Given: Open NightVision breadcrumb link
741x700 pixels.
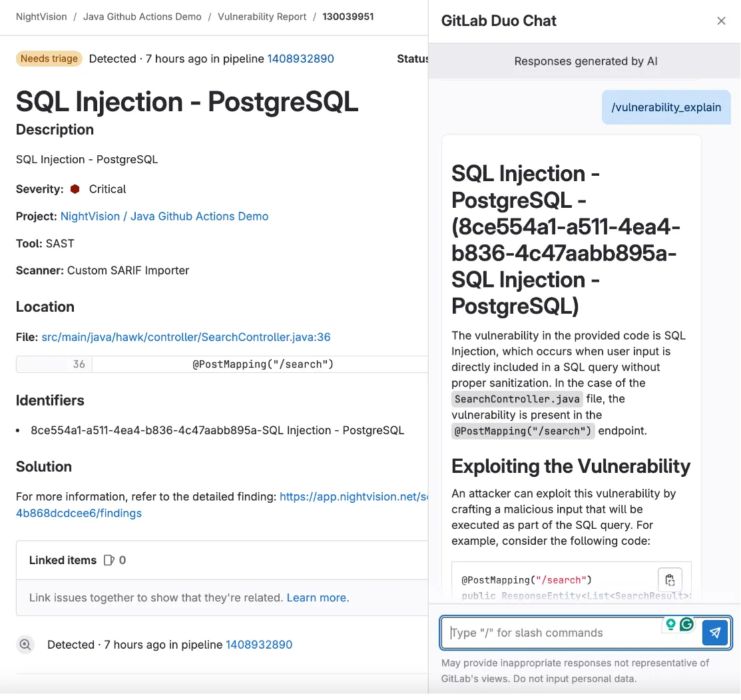Looking at the screenshot, I should pyautogui.click(x=41, y=17).
